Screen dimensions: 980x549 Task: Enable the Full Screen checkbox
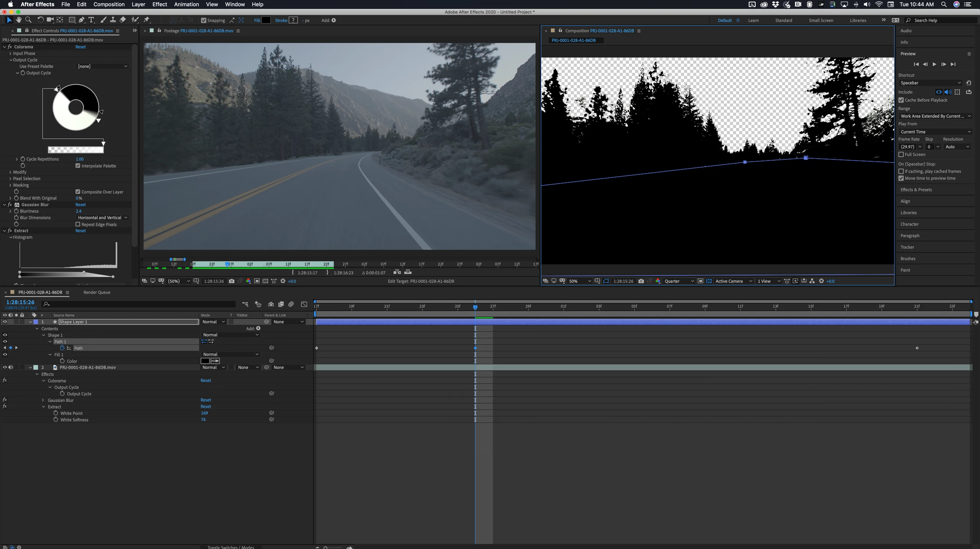901,155
